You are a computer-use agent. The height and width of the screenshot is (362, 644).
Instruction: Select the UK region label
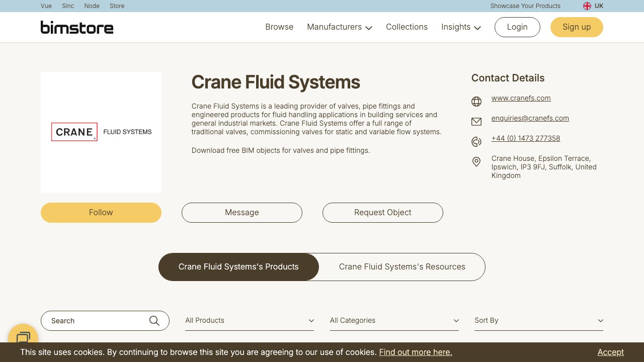(x=599, y=6)
